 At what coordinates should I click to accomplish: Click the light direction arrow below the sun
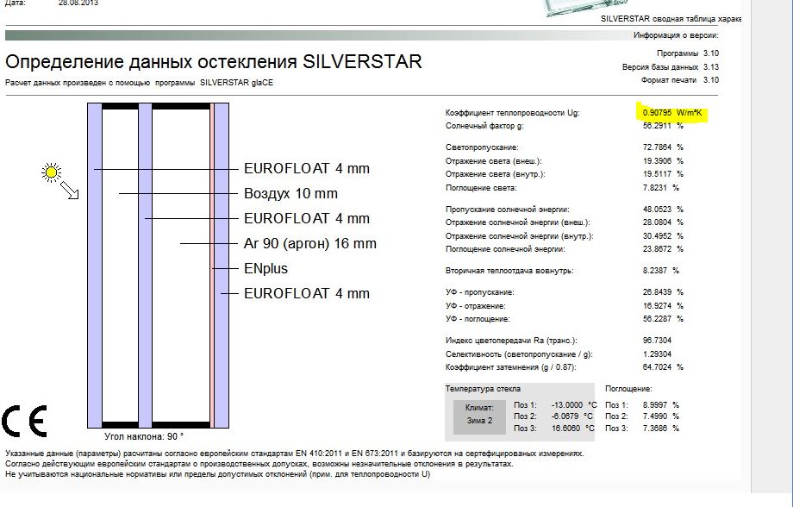tap(70, 190)
